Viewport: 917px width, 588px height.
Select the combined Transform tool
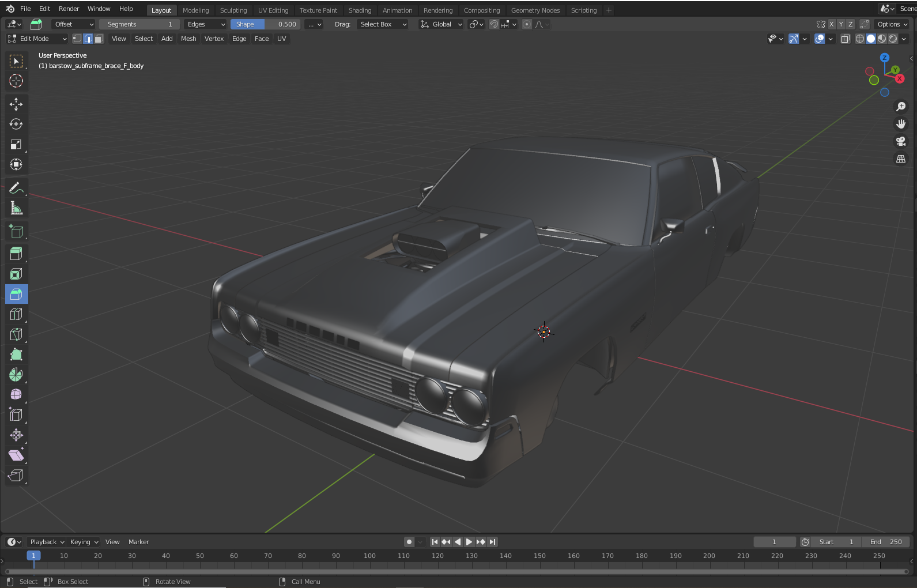(16, 165)
